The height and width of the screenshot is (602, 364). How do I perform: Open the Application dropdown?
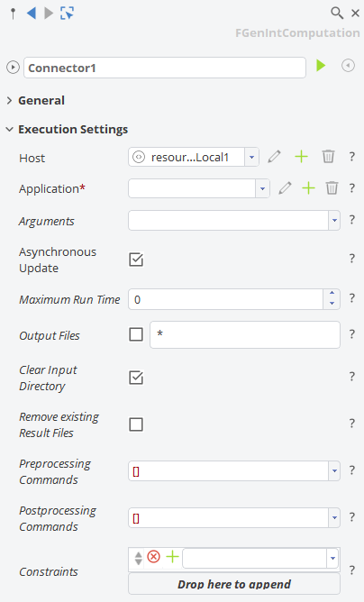pyautogui.click(x=262, y=188)
